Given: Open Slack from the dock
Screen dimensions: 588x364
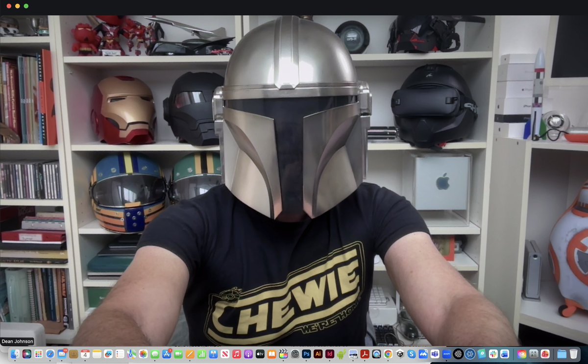Looking at the screenshot, I should tap(493, 354).
